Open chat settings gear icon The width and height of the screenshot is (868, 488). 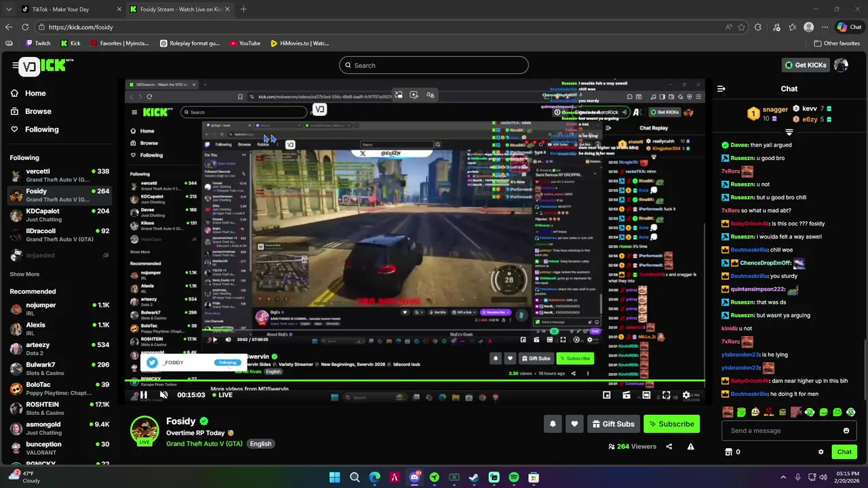[x=821, y=452]
